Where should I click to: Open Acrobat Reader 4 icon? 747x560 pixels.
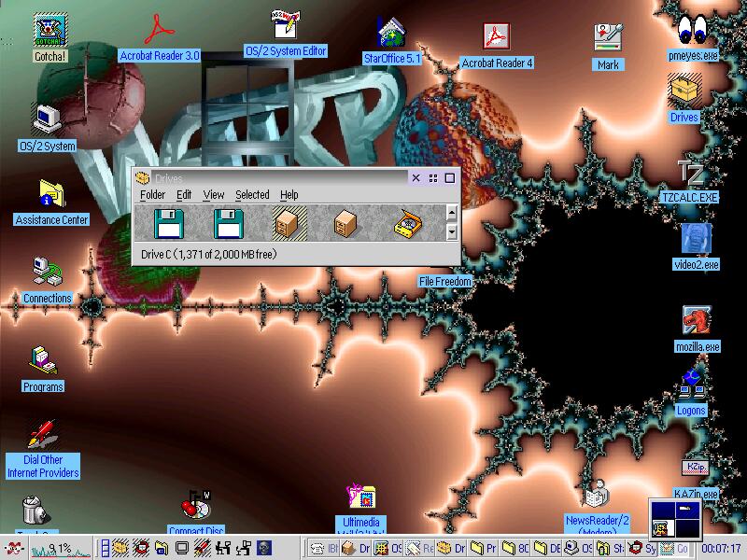click(x=497, y=37)
